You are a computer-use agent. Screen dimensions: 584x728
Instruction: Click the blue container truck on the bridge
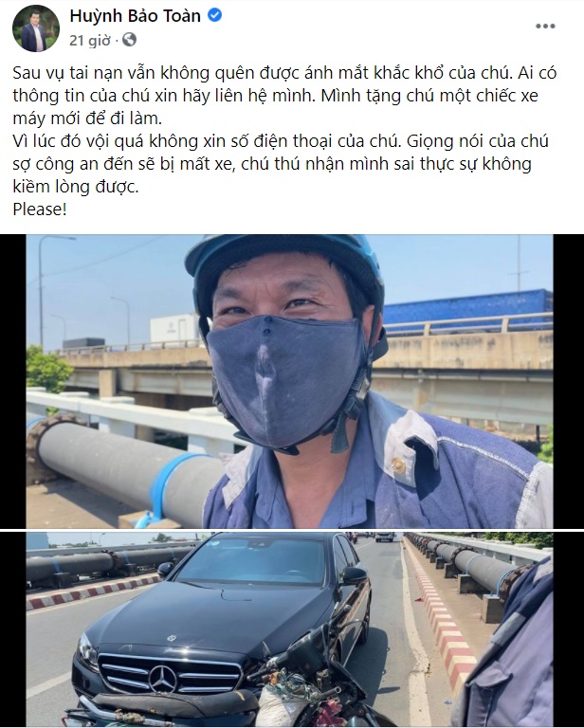point(469,306)
